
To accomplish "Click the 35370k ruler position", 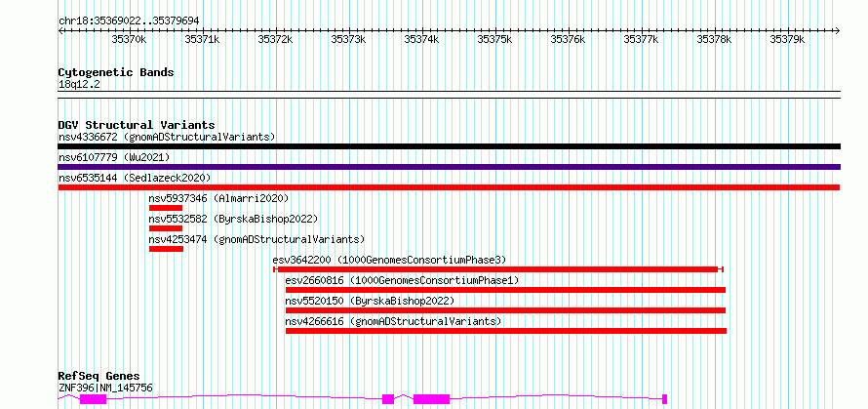I will 129,39.
